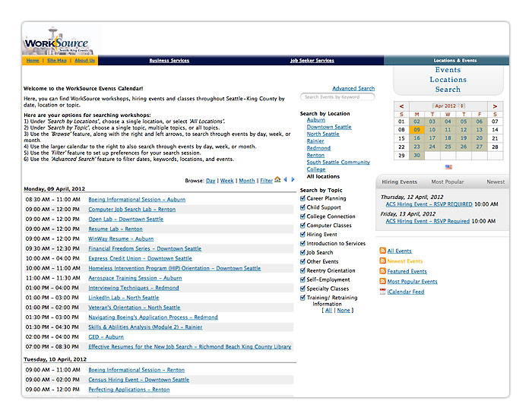Click the left browse arrow icon

[x=285, y=179]
